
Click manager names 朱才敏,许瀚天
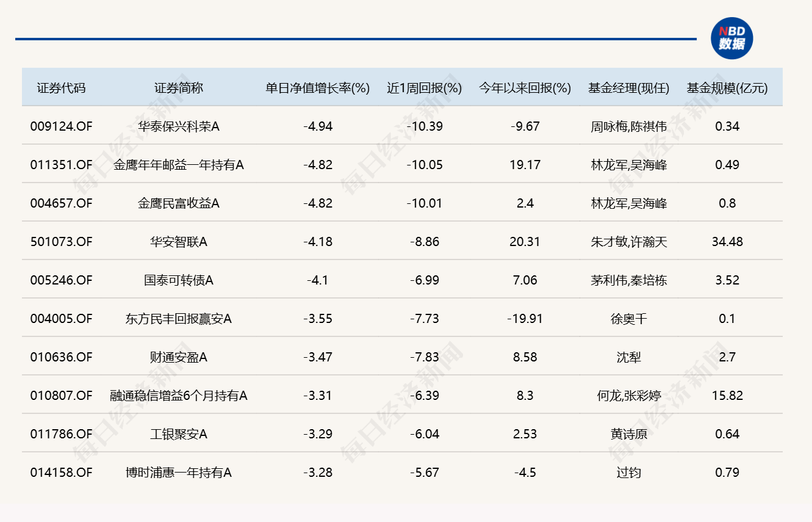[x=629, y=242]
